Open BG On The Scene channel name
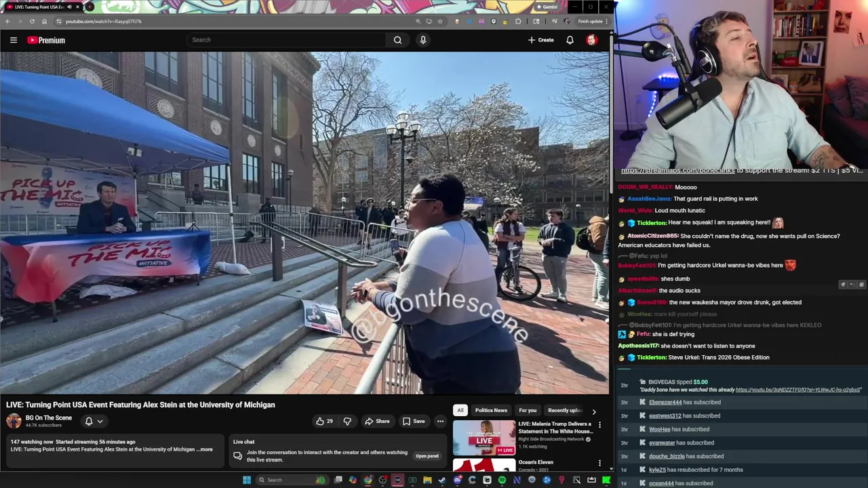868x488 pixels. [48, 418]
